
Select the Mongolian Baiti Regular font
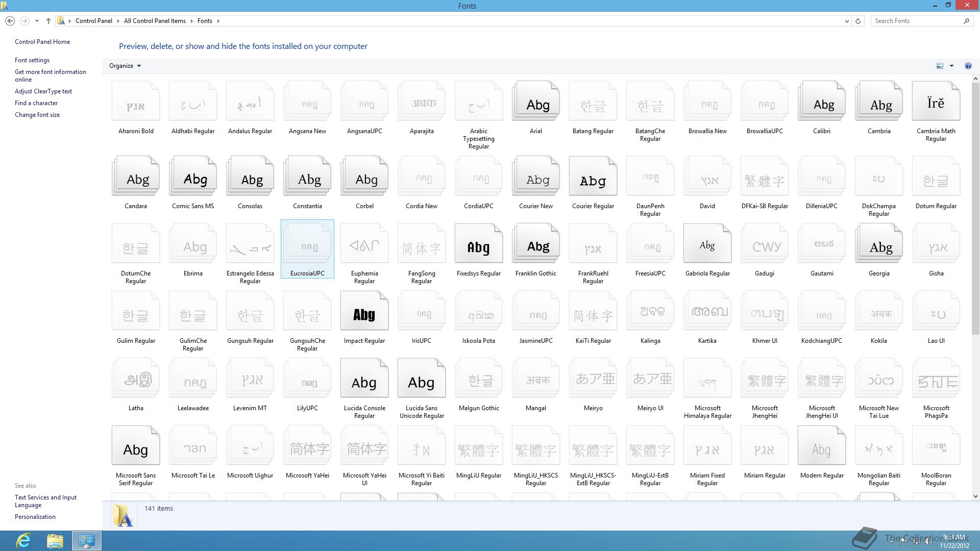(x=879, y=446)
